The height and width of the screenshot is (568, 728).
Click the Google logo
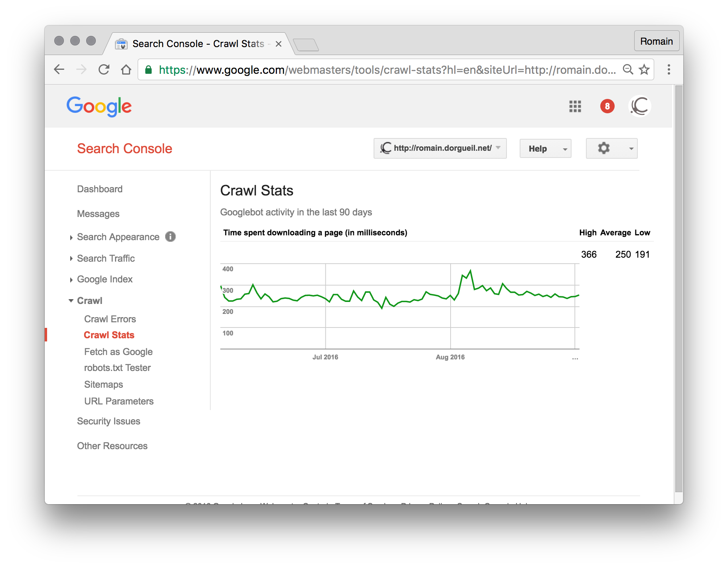coord(99,106)
